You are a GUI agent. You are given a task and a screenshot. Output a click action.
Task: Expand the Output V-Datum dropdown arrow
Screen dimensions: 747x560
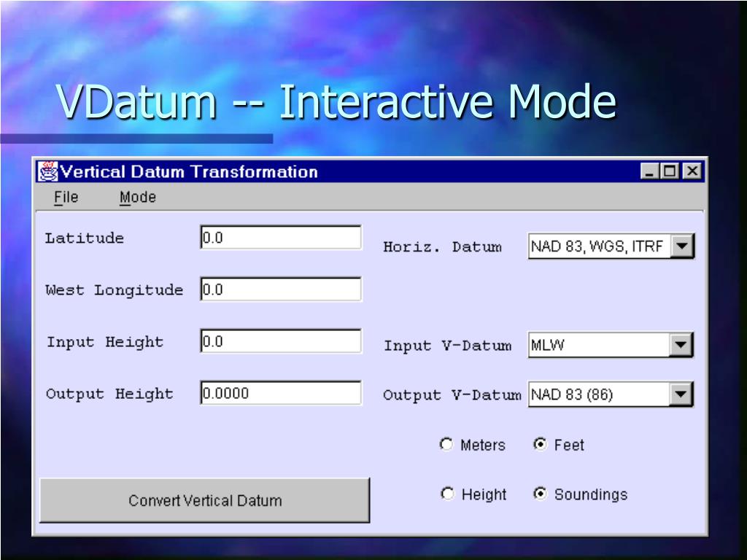point(681,394)
